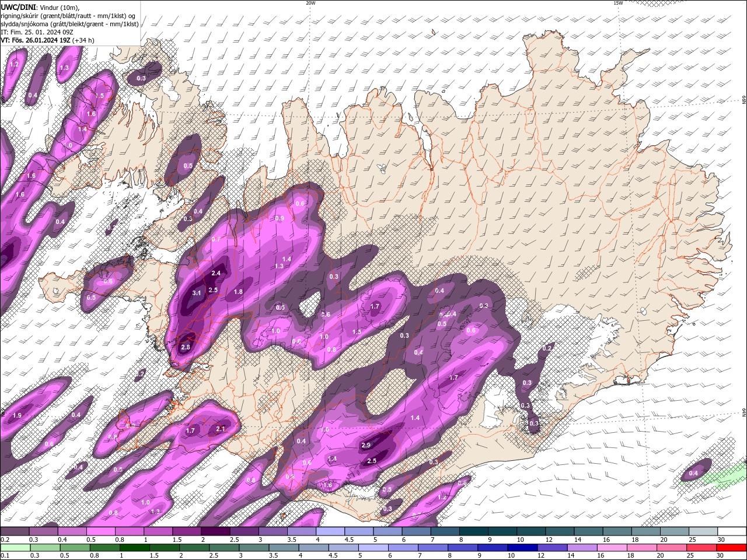Click the 15W longitude label at the top
This screenshot has height=560, width=747.
point(618,3)
